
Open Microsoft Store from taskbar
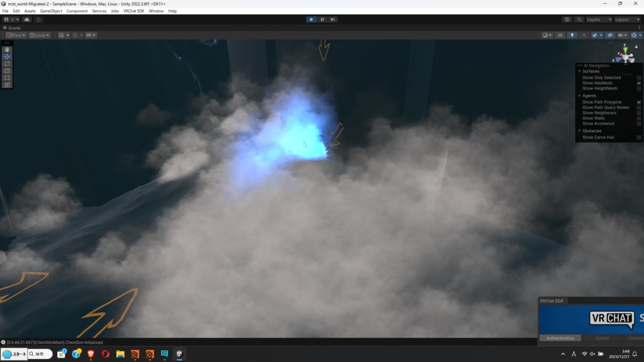[61, 354]
